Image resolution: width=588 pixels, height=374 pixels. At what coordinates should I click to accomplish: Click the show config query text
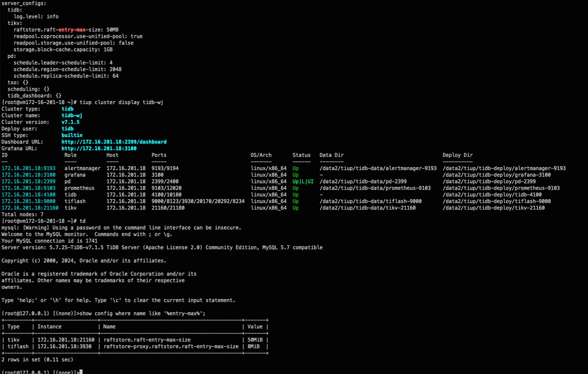tap(142, 313)
